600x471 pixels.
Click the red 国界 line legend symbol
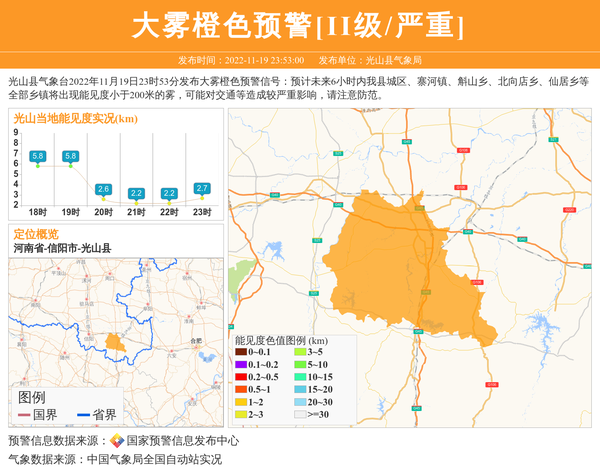[x=22, y=415]
